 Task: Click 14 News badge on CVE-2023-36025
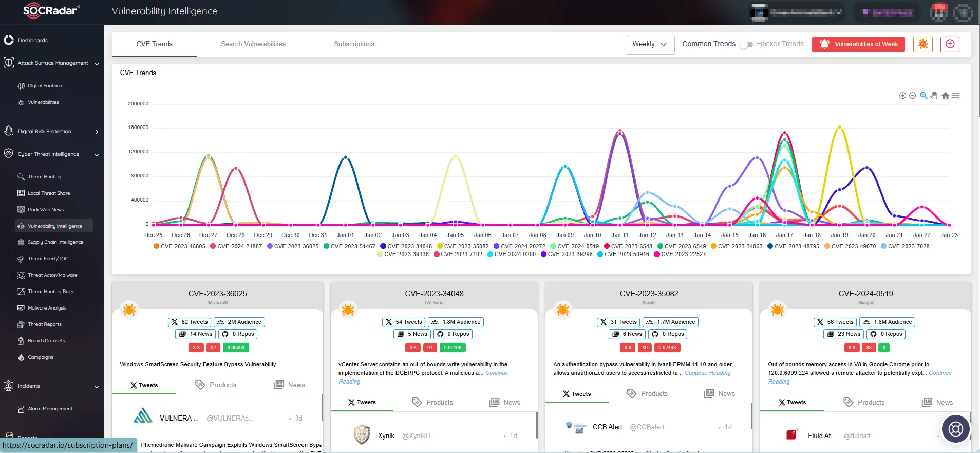(195, 334)
